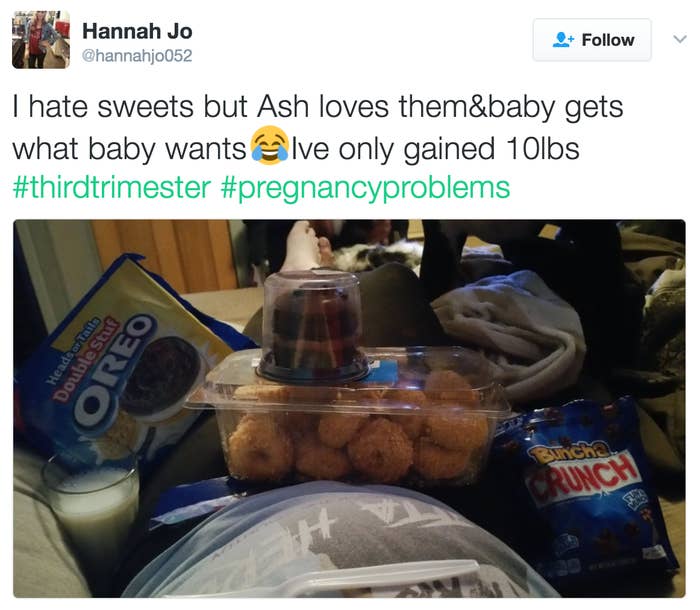Open the @hannahjo052 handle link
Screen dimensions: 700x610
137,56
